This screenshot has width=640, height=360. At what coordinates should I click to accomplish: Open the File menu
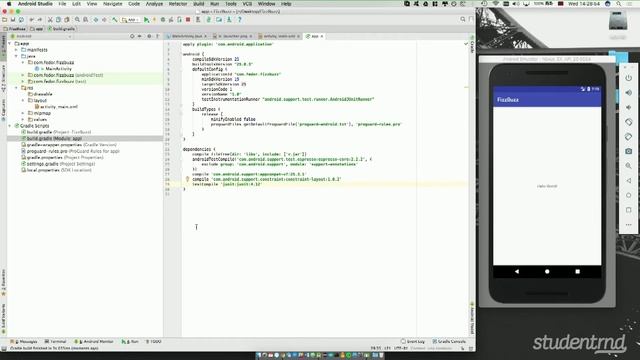tap(62, 4)
